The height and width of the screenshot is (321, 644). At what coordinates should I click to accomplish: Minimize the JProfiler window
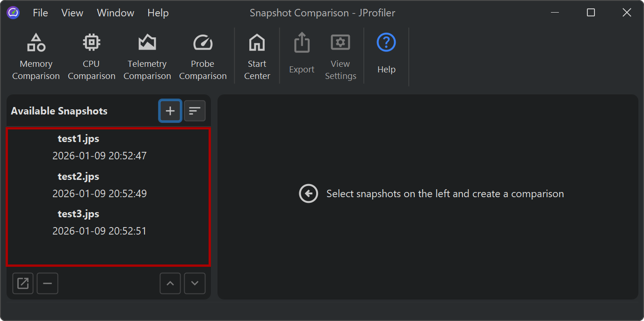click(555, 13)
